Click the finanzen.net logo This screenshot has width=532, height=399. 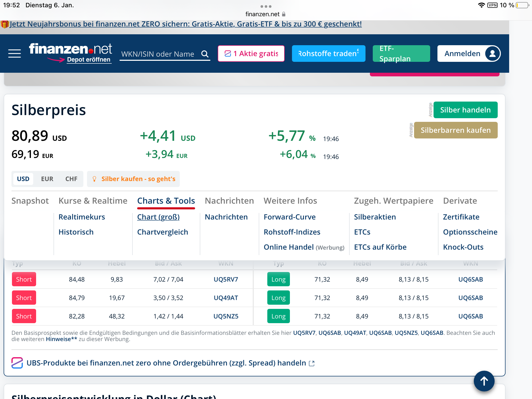(70, 49)
